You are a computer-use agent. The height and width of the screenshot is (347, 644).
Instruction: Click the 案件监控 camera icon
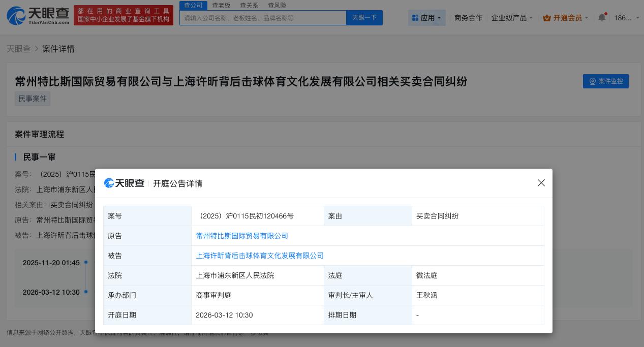[x=593, y=81]
